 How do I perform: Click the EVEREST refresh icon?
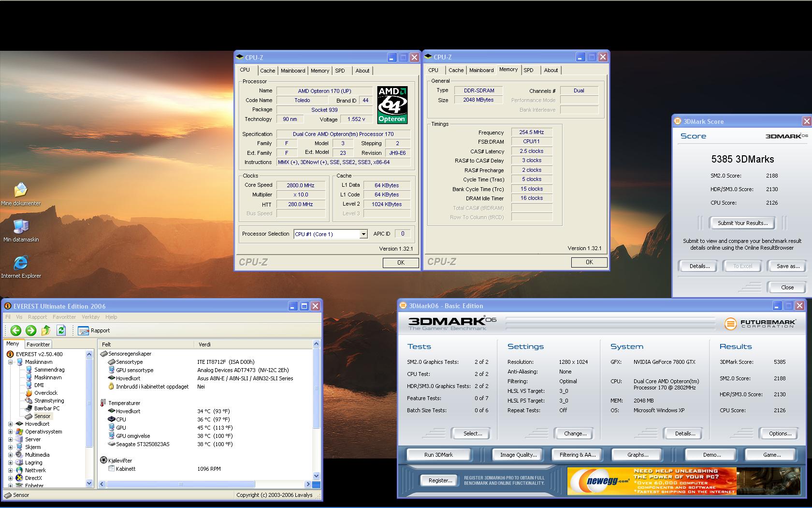(61, 330)
